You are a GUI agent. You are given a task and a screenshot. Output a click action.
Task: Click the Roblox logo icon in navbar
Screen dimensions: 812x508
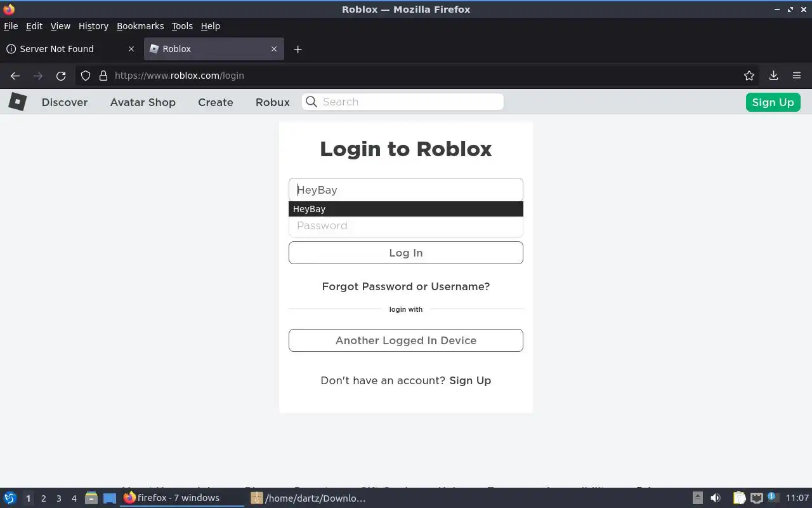click(17, 102)
